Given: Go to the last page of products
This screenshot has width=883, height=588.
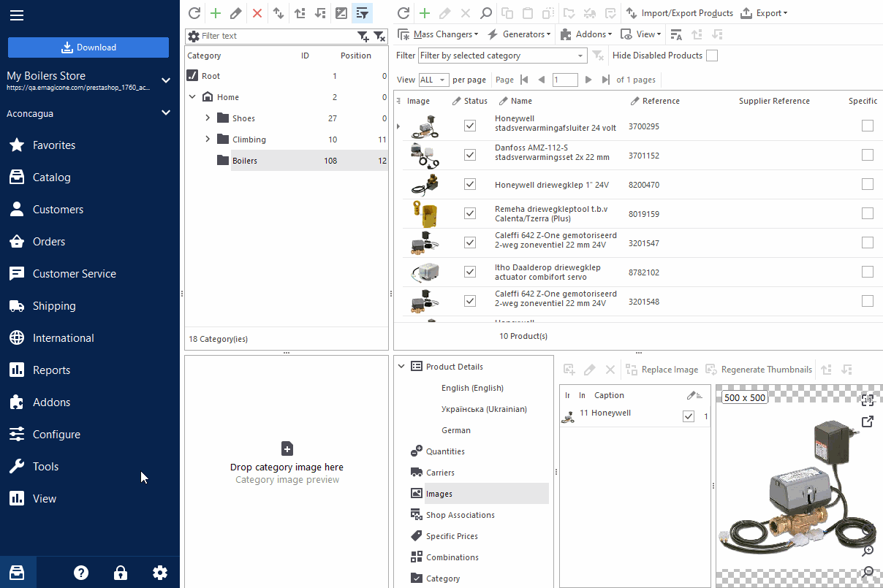Looking at the screenshot, I should [x=605, y=80].
